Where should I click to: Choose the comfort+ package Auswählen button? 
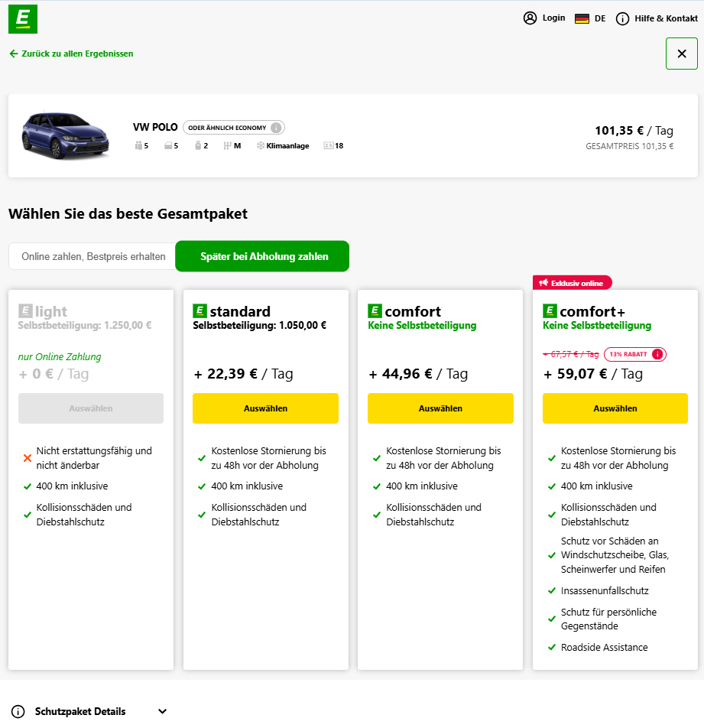point(615,408)
